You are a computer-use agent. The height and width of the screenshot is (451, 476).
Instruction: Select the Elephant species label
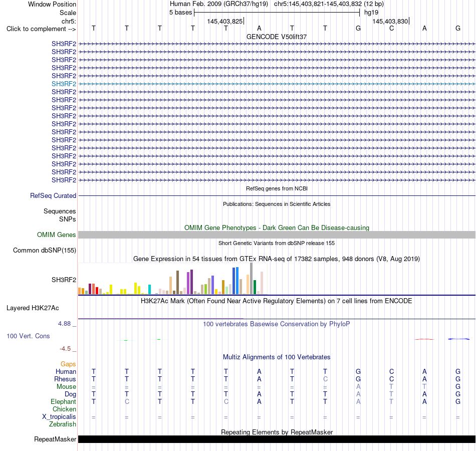pos(63,401)
